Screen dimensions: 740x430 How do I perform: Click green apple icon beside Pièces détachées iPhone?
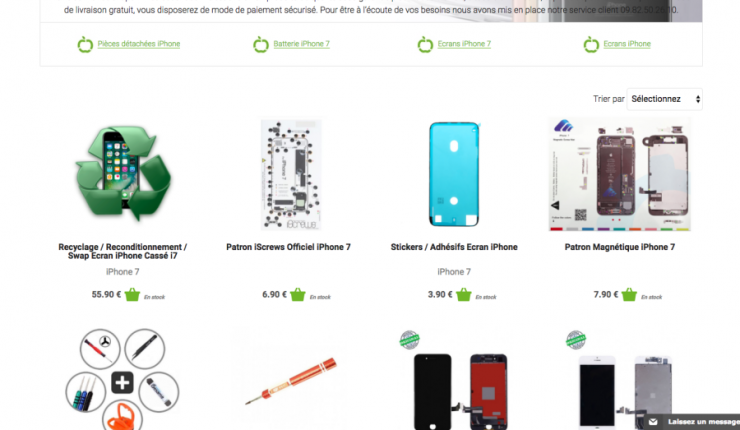click(85, 44)
